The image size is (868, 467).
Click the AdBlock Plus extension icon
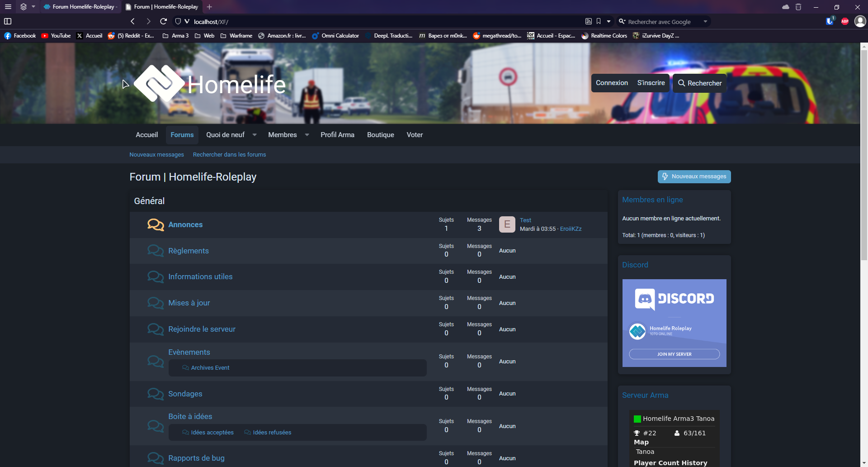[x=844, y=21]
